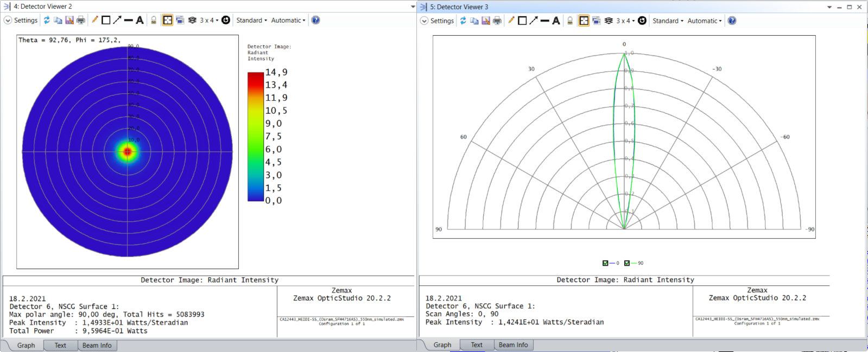Toggle the window lock in Detector Viewer 3
This screenshot has width=868, height=352.
tap(570, 21)
